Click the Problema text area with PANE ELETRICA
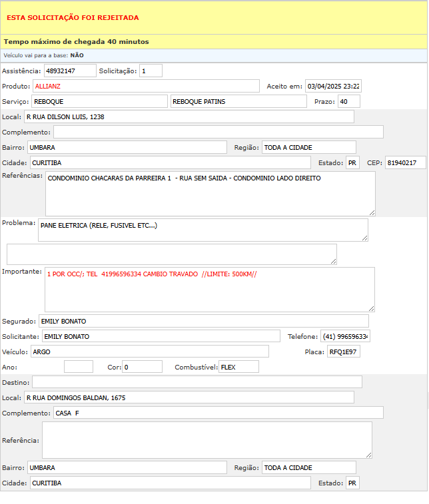The width and height of the screenshot is (429, 504). pos(203,230)
